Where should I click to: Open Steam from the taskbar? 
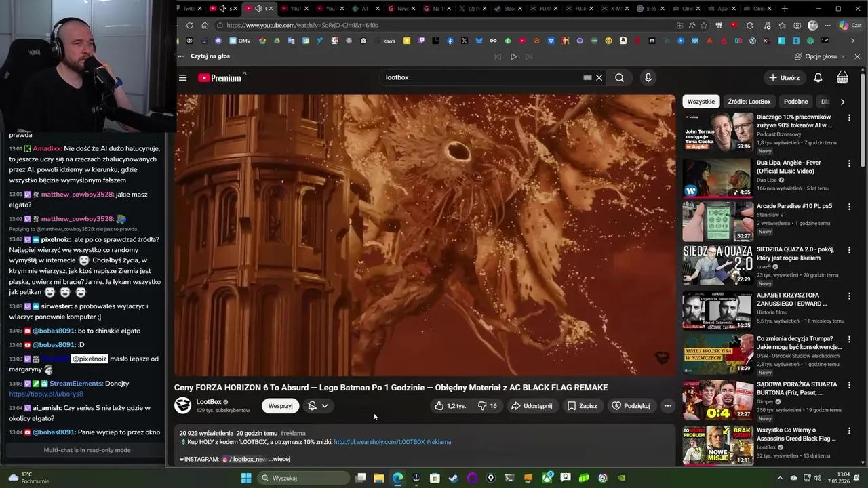coord(453,478)
